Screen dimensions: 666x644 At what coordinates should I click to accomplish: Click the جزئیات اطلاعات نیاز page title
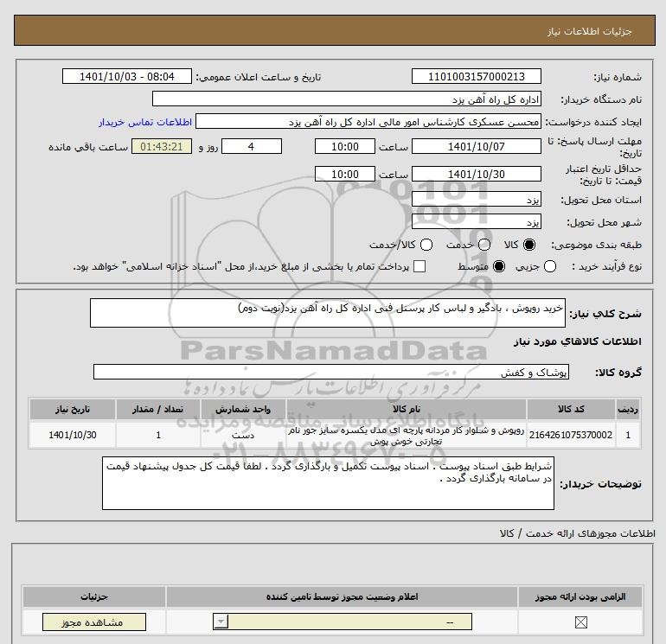point(590,31)
